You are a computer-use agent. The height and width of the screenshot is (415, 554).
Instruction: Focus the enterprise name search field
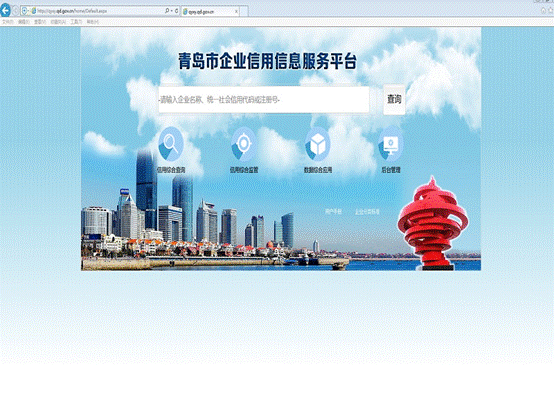click(x=264, y=100)
